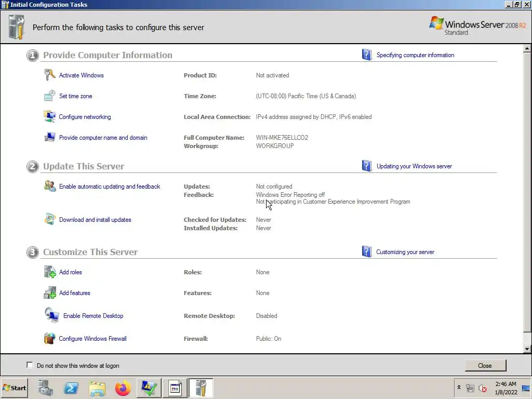The image size is (532, 399).
Task: Open the Add features link
Action: click(75, 293)
